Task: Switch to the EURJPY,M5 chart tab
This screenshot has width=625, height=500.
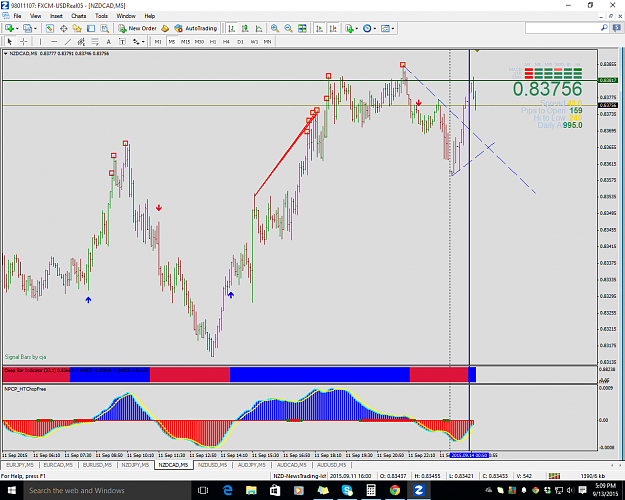Action: [20, 465]
